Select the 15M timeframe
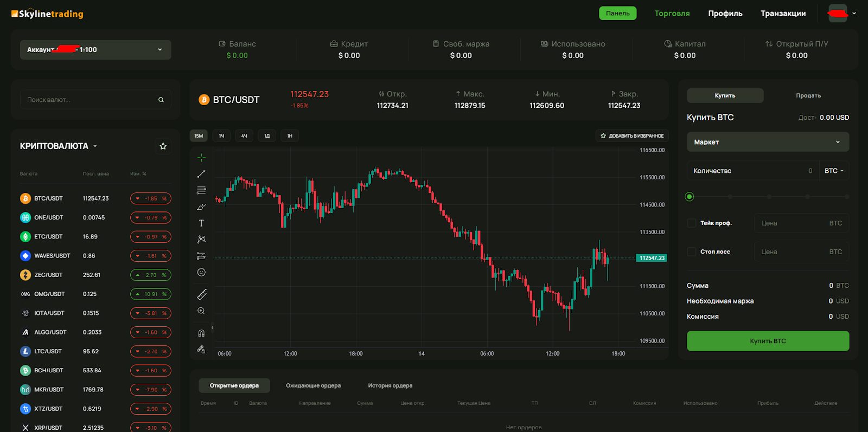Screen dimensions: 868x432 coord(199,136)
